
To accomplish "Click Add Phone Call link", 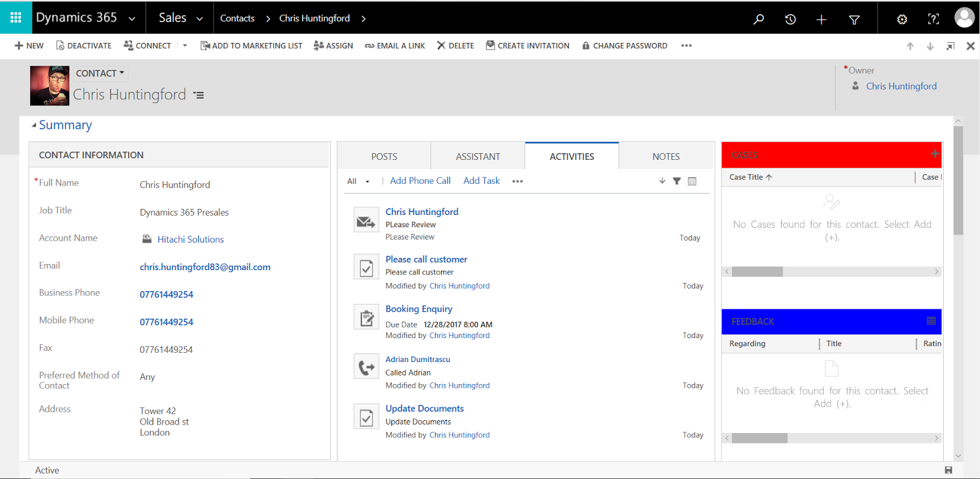I will click(x=420, y=181).
